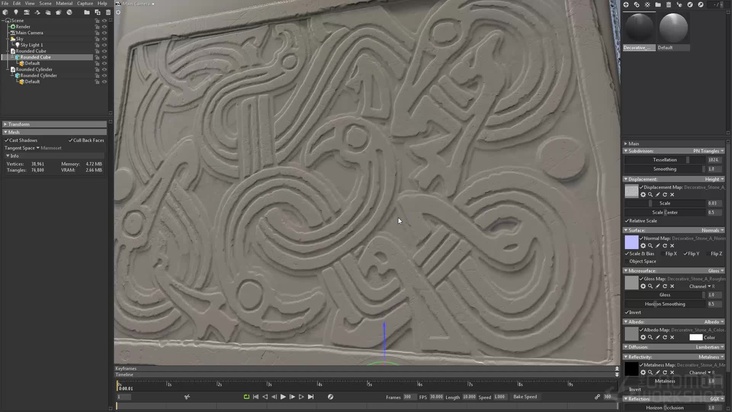
Task: Select the Decorative material thumbnail
Action: click(x=639, y=28)
